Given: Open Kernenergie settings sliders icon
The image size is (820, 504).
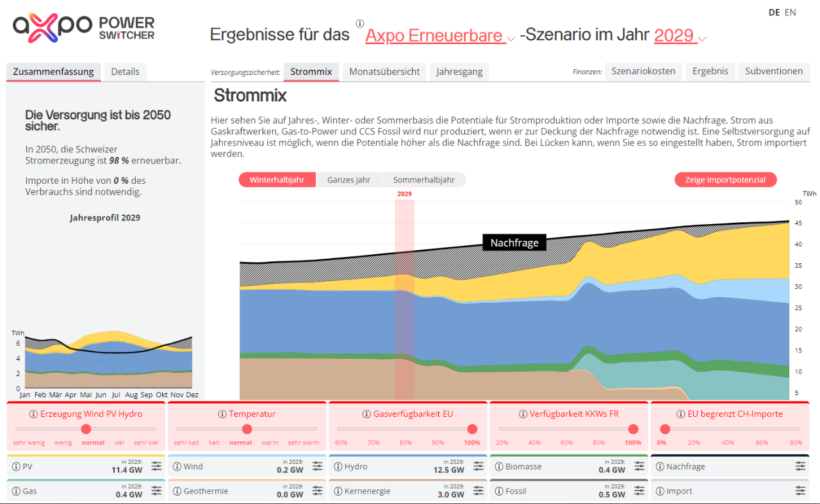Looking at the screenshot, I should 478,491.
